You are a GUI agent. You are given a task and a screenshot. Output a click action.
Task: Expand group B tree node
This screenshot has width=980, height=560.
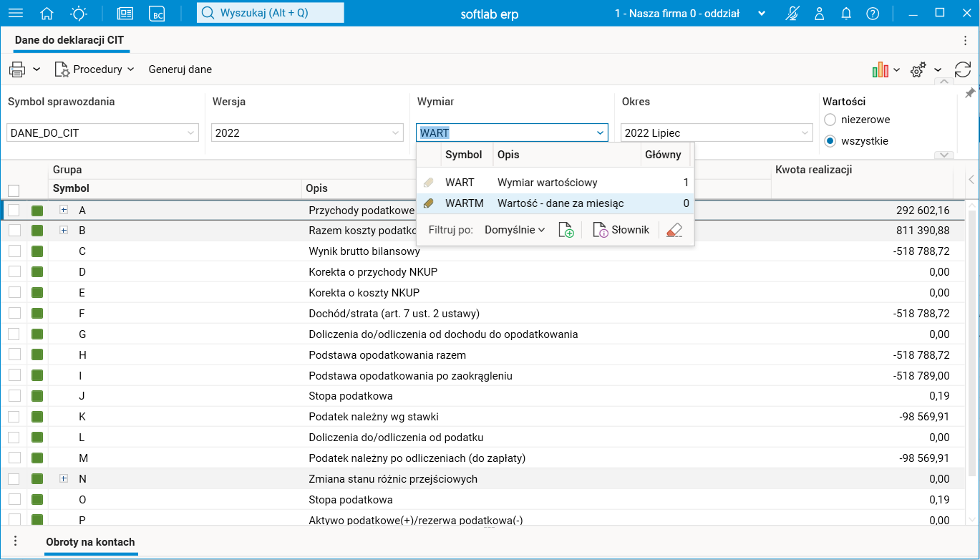tap(64, 231)
